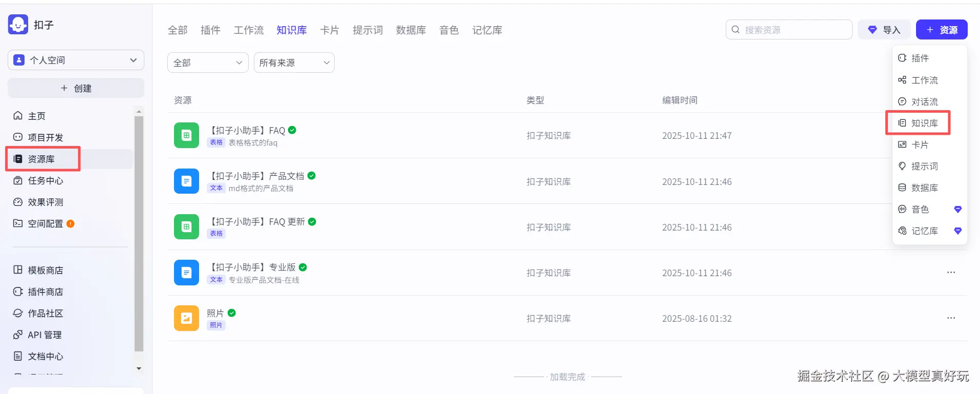
Task: Choose 数据库 in the resource menu
Action: tap(924, 188)
